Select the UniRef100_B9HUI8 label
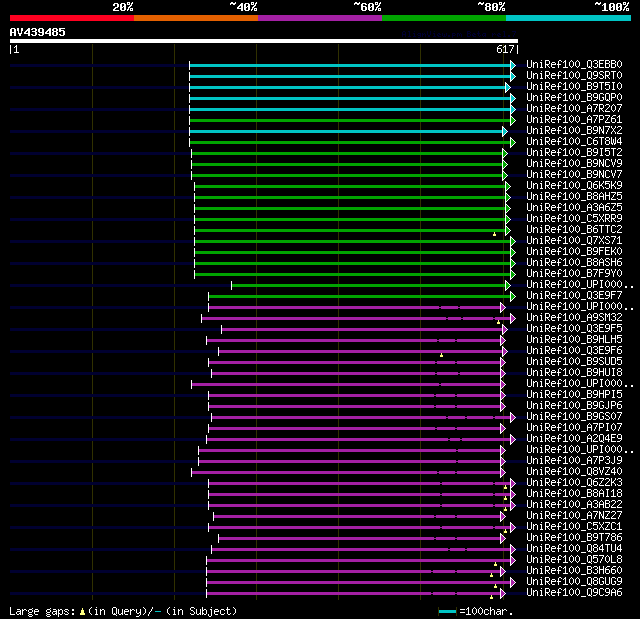Viewport: 640px width, 619px height. (x=574, y=373)
